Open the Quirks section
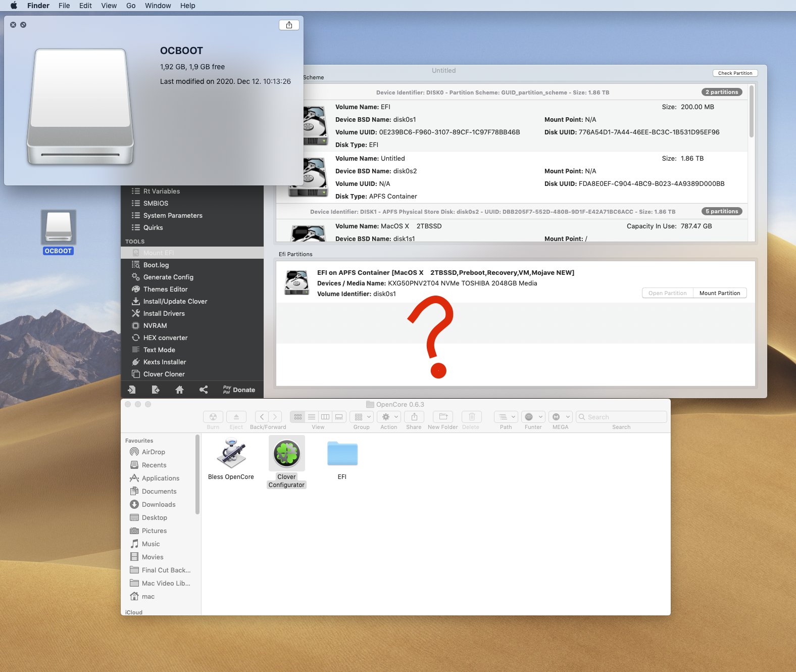Image resolution: width=796 pixels, height=672 pixels. click(192, 227)
